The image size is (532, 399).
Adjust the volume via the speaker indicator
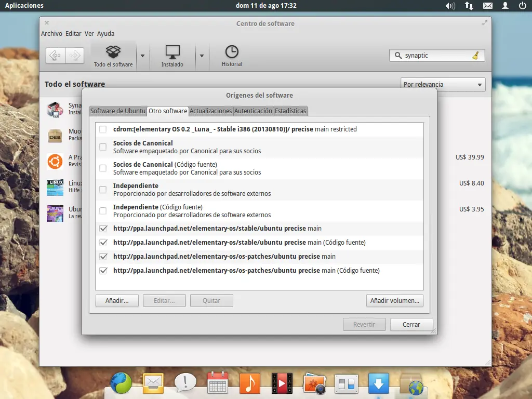[x=450, y=6]
